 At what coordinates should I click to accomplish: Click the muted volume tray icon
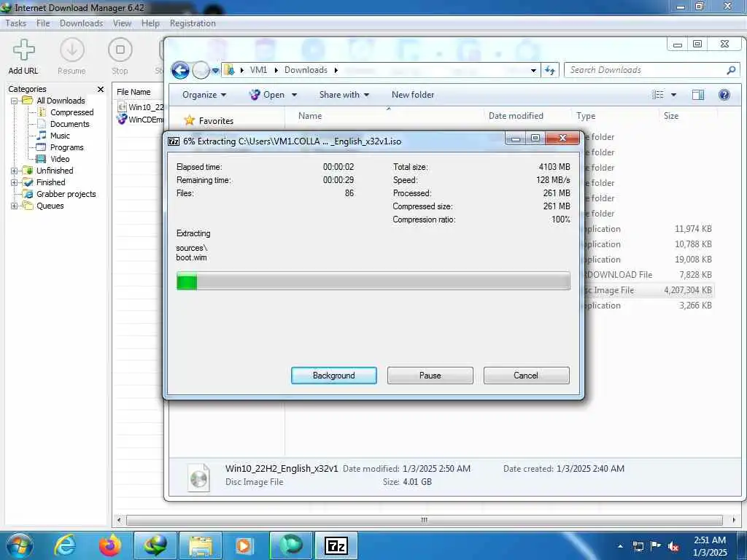point(673,547)
